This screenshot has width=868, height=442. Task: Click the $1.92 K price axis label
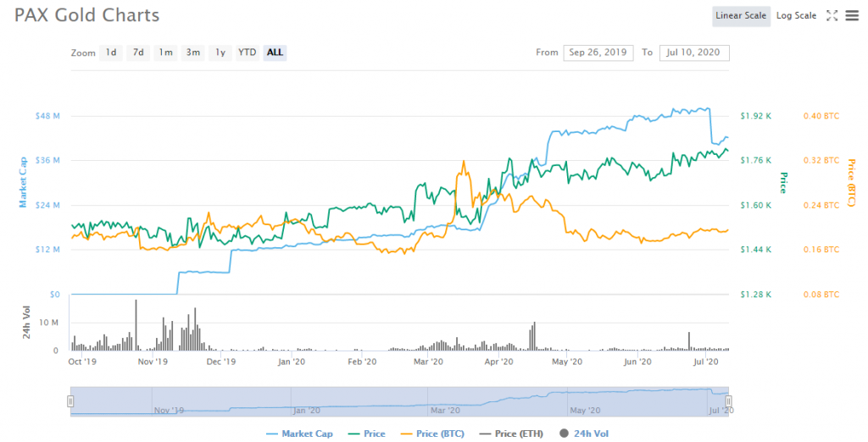click(755, 116)
